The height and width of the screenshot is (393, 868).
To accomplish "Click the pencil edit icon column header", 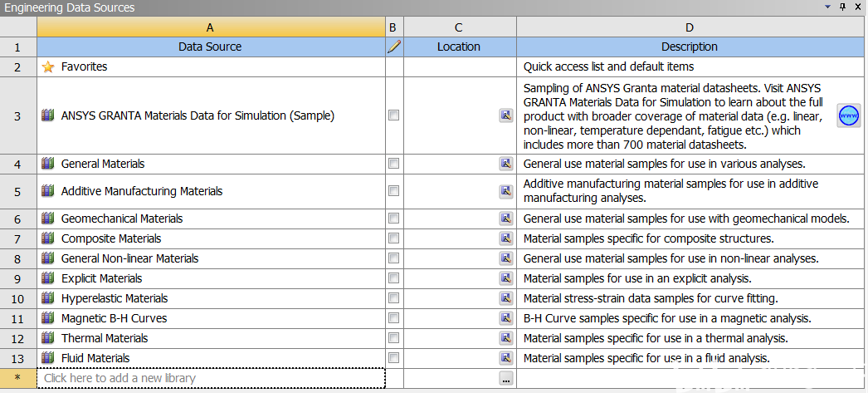I will click(x=394, y=47).
